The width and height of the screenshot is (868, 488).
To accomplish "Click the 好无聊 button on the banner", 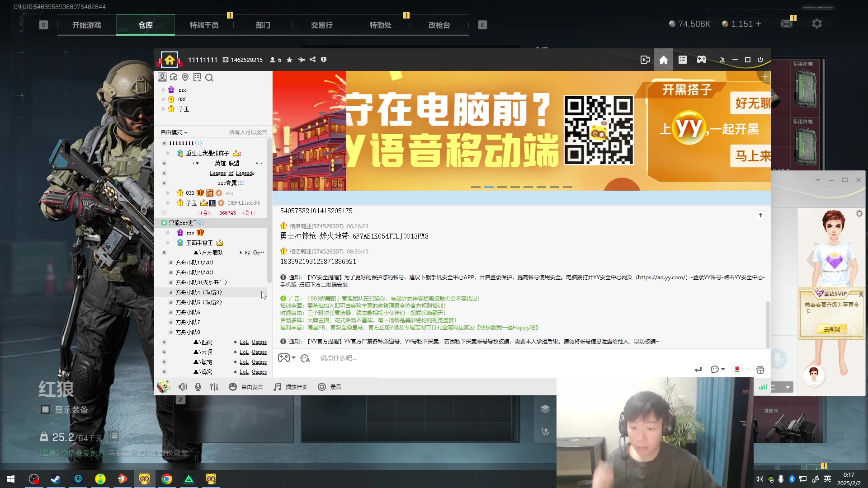I will 750,103.
